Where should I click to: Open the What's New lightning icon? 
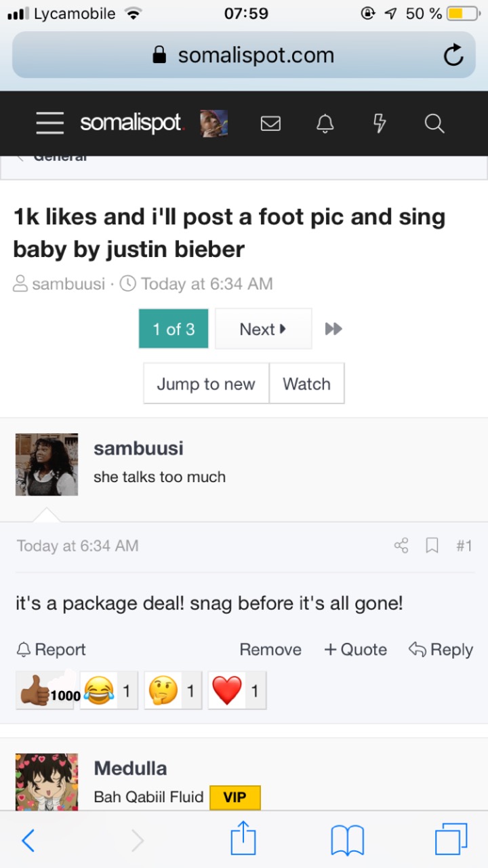pos(380,123)
